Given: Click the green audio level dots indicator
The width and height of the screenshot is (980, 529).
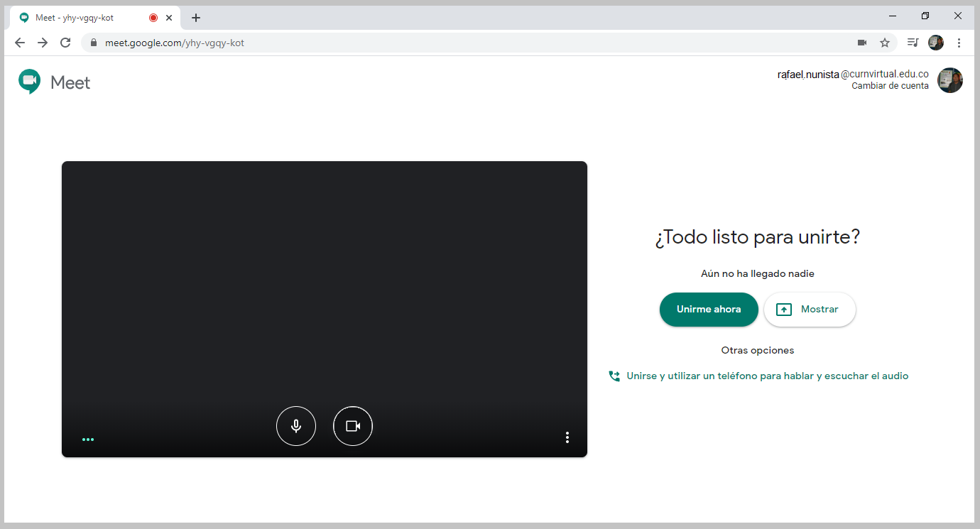Looking at the screenshot, I should coord(88,440).
